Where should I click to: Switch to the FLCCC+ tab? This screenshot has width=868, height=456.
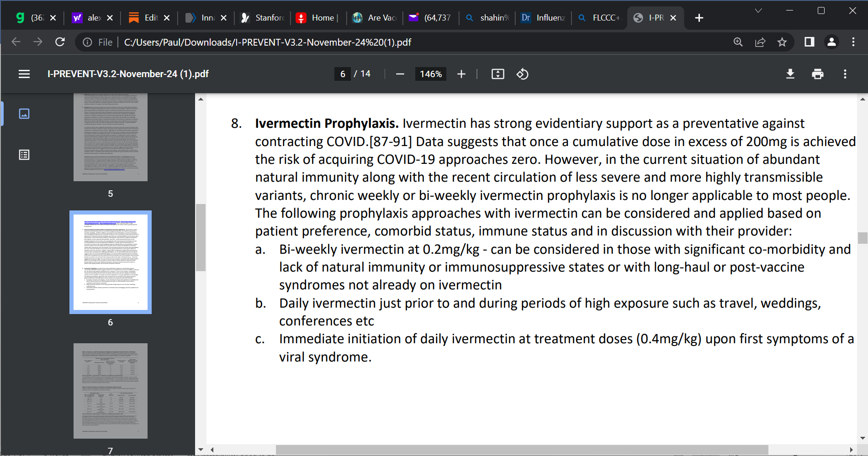[599, 18]
